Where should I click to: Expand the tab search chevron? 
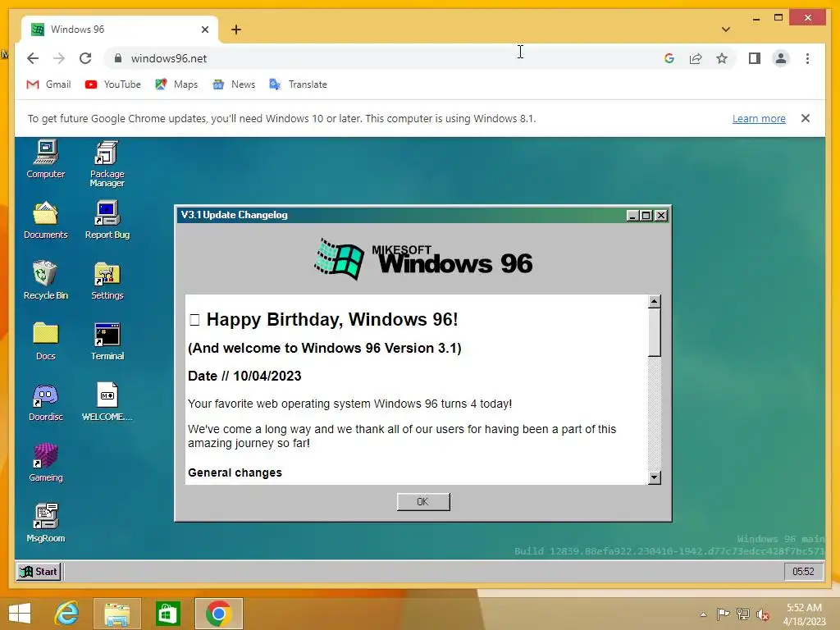point(726,30)
